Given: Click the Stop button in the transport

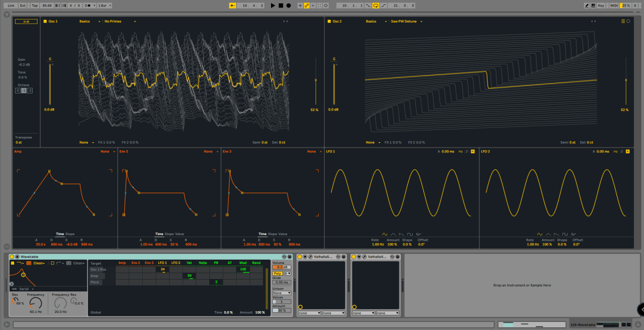Looking at the screenshot, I should coord(280,5).
